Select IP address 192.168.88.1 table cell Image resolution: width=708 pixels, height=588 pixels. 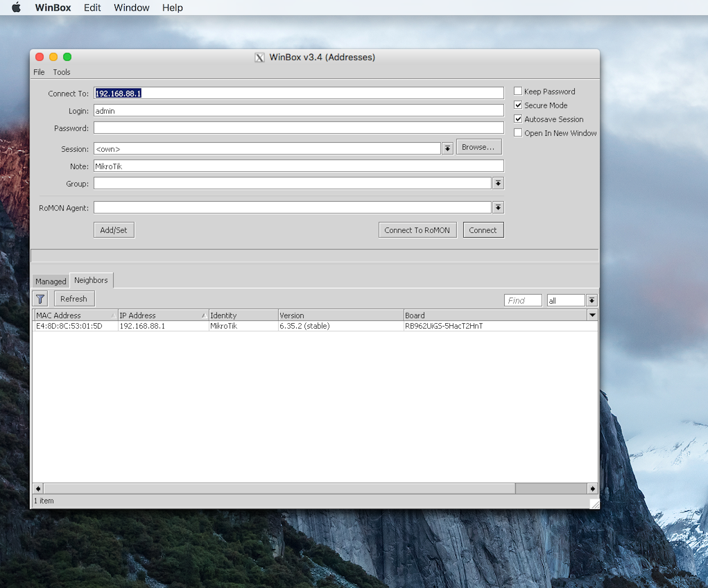click(164, 326)
